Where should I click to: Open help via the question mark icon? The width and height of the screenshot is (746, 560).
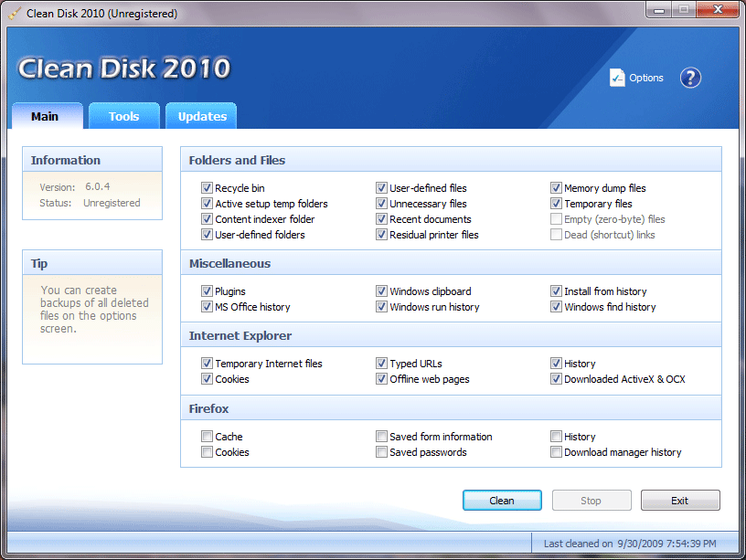pyautogui.click(x=690, y=78)
